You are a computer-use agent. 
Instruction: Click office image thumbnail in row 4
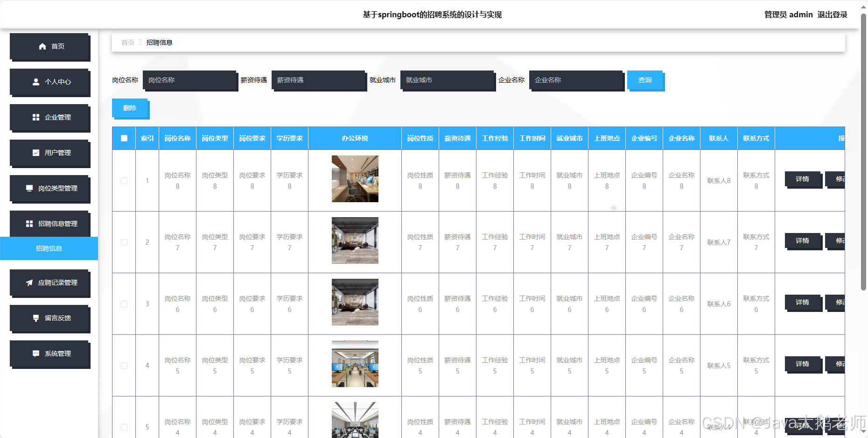[355, 364]
